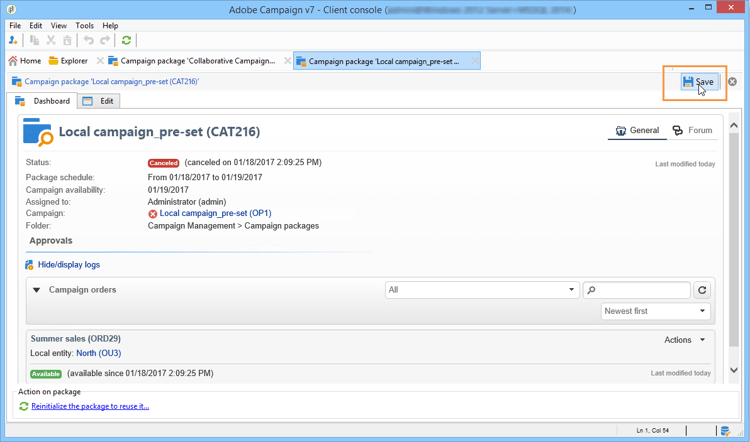This screenshot has width=750, height=442.
Task: Click the Approvals section heading
Action: (51, 241)
